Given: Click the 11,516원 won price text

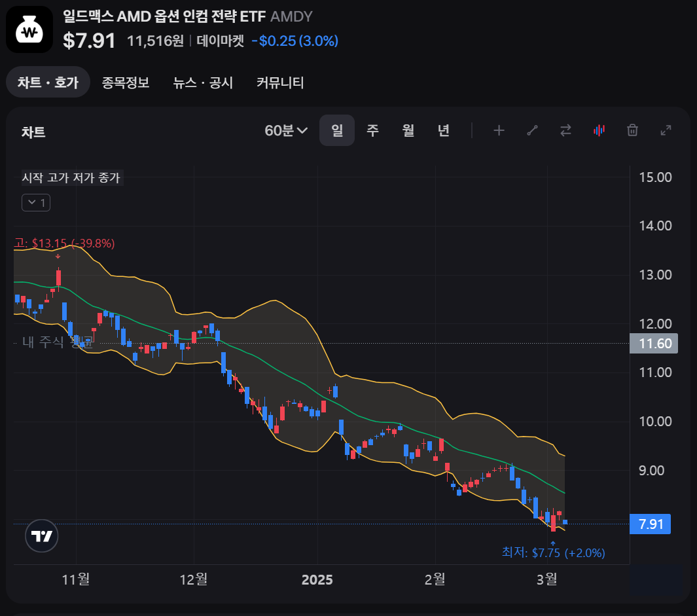Looking at the screenshot, I should [156, 41].
